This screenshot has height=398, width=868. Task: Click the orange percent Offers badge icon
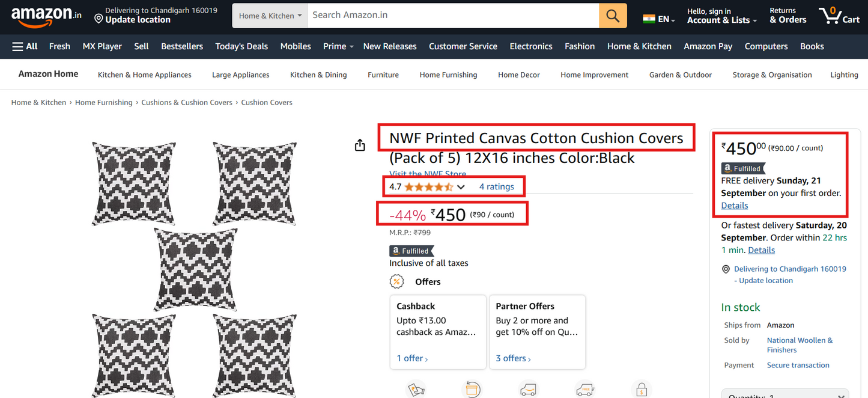click(x=396, y=281)
